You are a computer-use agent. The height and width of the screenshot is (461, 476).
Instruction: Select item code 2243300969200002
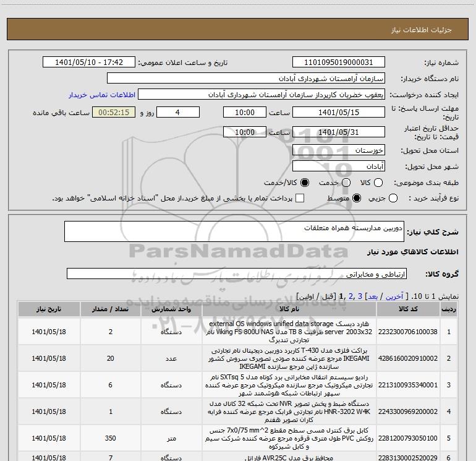pyautogui.click(x=408, y=411)
